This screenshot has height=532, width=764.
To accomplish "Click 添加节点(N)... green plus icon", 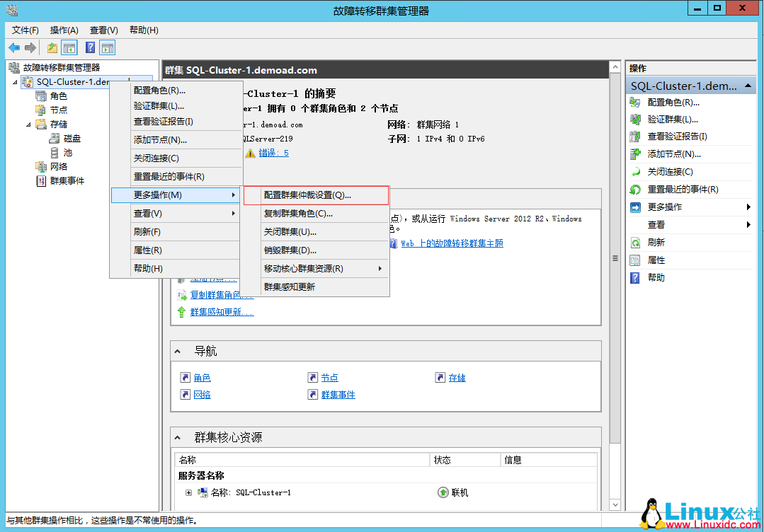I will (x=635, y=154).
